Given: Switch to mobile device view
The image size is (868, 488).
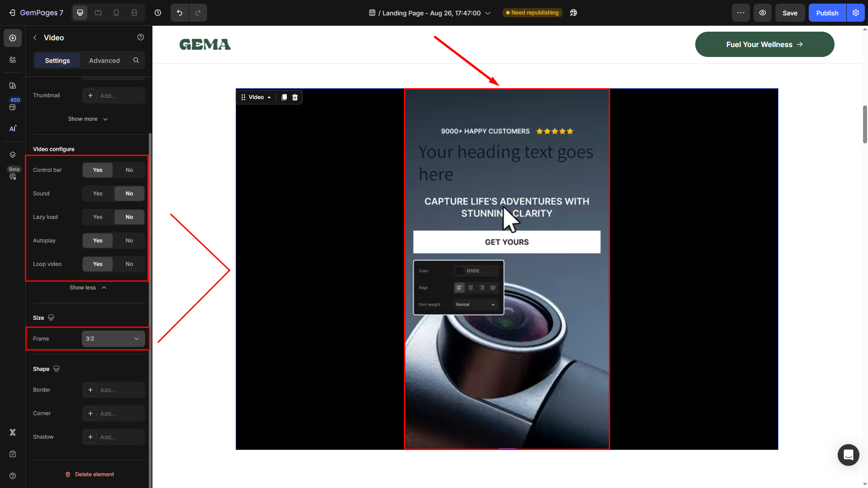Looking at the screenshot, I should 116,13.
